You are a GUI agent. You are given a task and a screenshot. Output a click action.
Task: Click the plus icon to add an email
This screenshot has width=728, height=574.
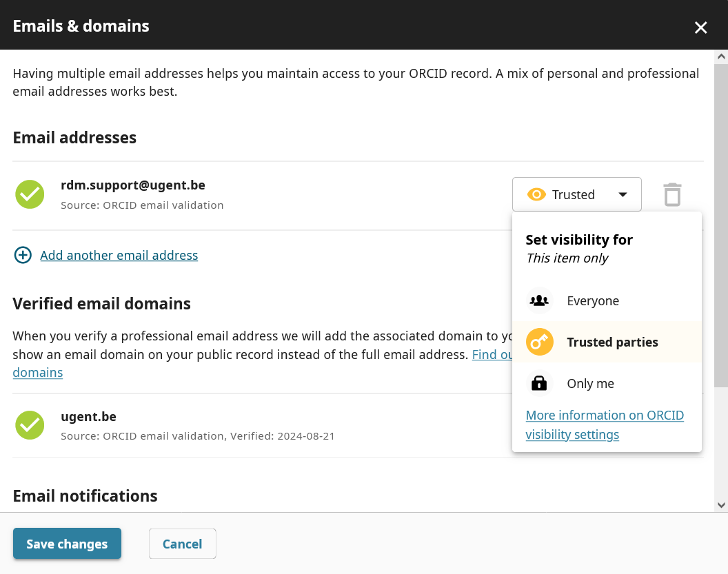point(23,256)
